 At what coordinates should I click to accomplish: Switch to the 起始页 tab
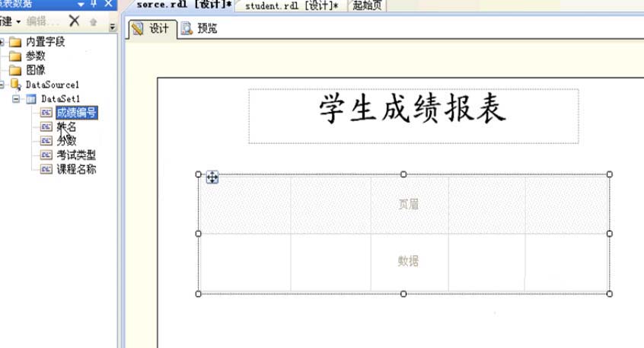(367, 6)
